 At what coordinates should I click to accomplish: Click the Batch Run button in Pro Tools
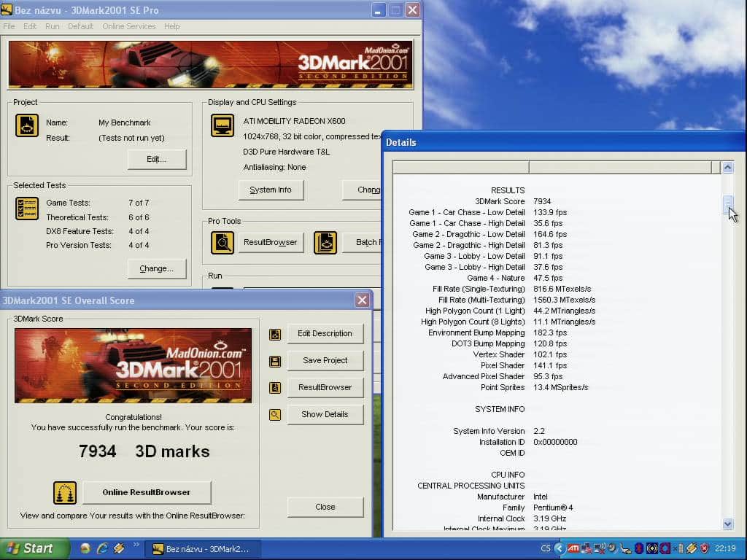point(362,242)
